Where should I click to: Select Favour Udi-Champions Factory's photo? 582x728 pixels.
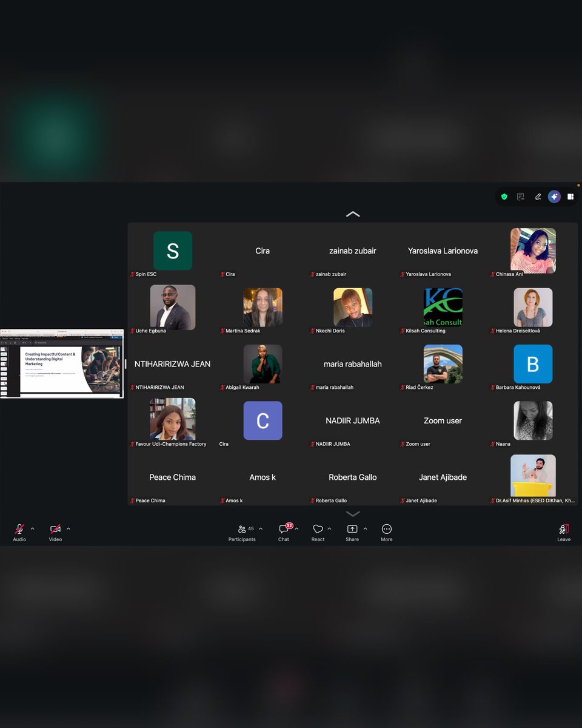pyautogui.click(x=173, y=419)
